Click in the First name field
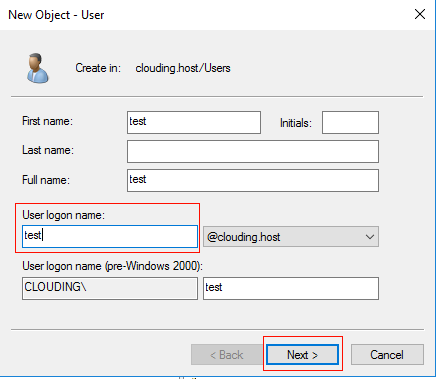This screenshot has width=436, height=379. [x=194, y=122]
